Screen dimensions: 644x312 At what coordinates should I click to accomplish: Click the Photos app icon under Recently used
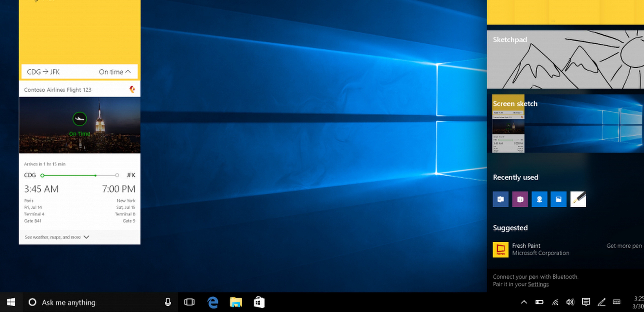tap(558, 199)
